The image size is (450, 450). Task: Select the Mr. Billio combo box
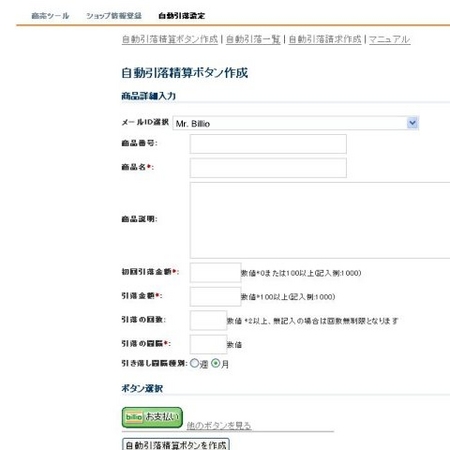[296, 123]
